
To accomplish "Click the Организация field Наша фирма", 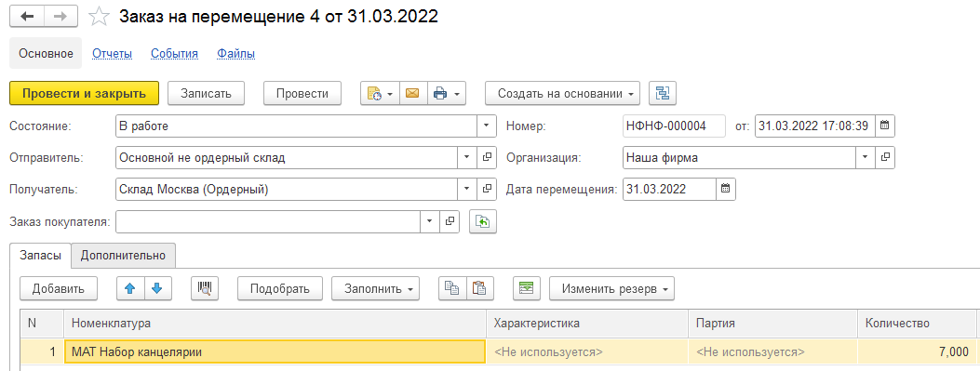I will pos(739,157).
